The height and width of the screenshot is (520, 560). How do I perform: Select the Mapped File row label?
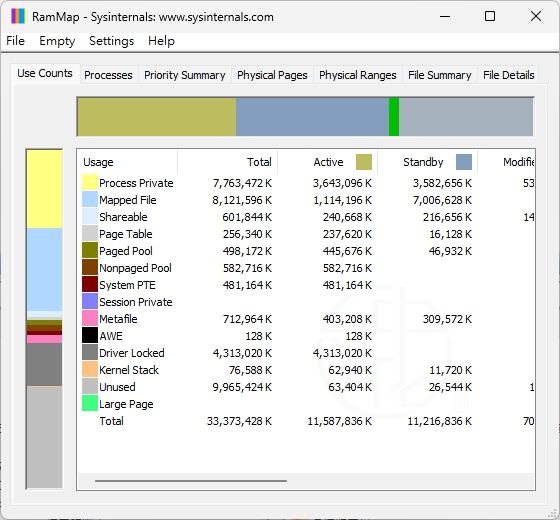(x=128, y=200)
